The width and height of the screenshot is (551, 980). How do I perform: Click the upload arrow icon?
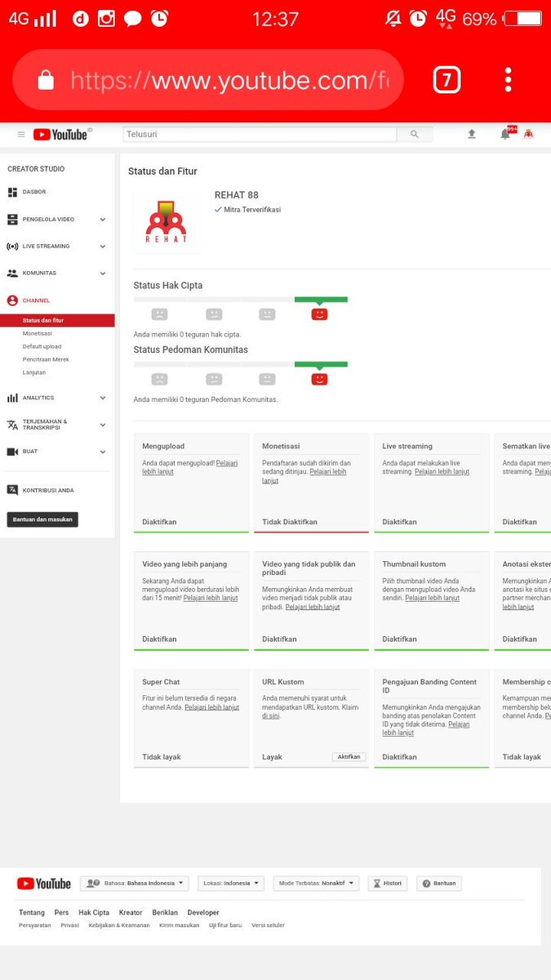[x=472, y=135]
